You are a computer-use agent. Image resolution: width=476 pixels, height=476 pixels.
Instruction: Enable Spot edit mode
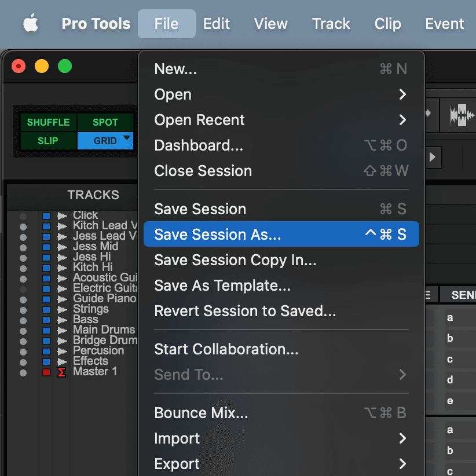105,122
